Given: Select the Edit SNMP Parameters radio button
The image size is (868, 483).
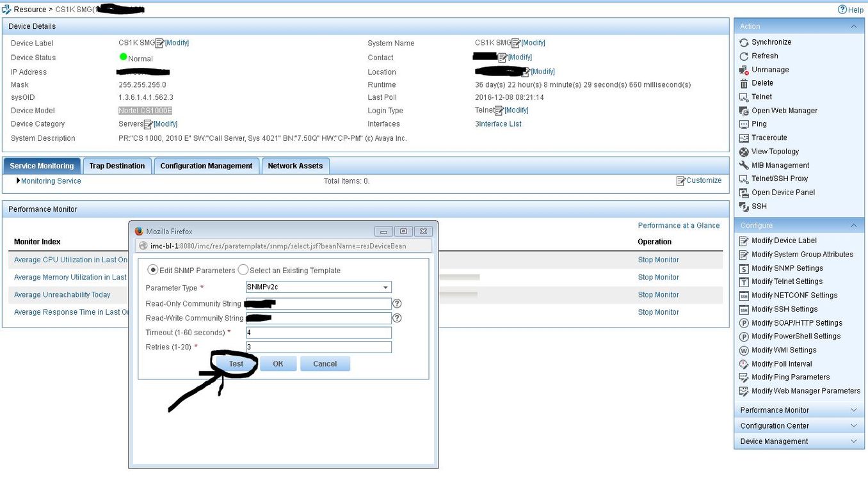Looking at the screenshot, I should (x=152, y=270).
